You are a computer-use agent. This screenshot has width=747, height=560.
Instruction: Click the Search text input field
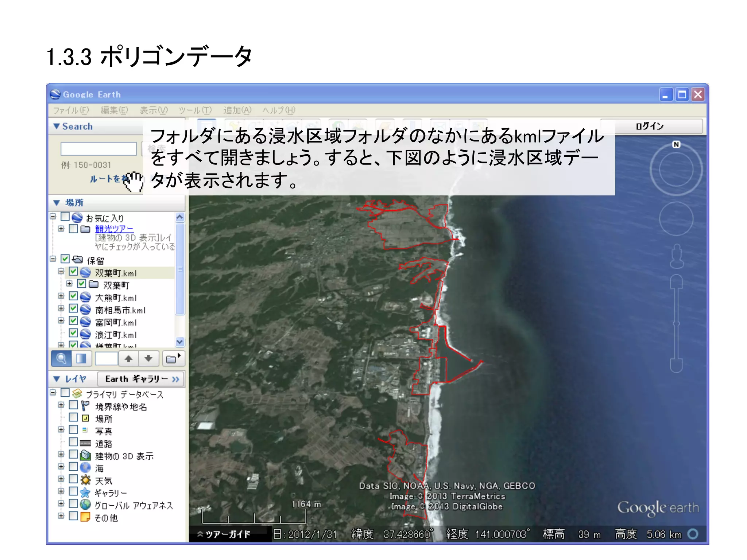tap(98, 149)
